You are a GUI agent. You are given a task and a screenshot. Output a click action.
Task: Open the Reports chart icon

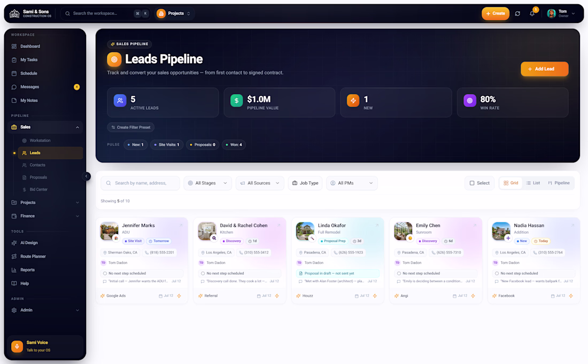coord(14,270)
